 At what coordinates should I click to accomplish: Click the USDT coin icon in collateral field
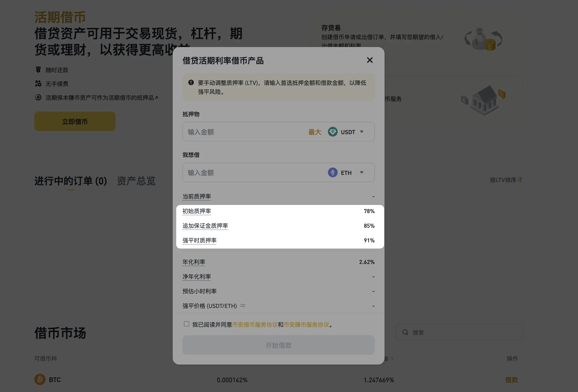[333, 132]
